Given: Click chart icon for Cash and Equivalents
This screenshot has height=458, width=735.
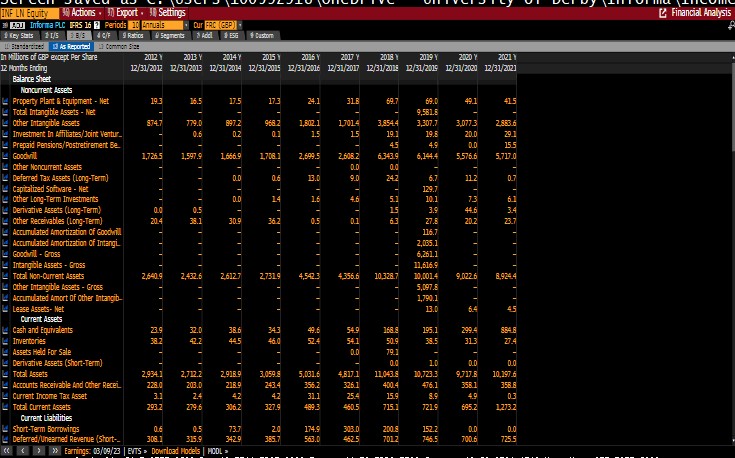Looking at the screenshot, I should pyautogui.click(x=5, y=330).
